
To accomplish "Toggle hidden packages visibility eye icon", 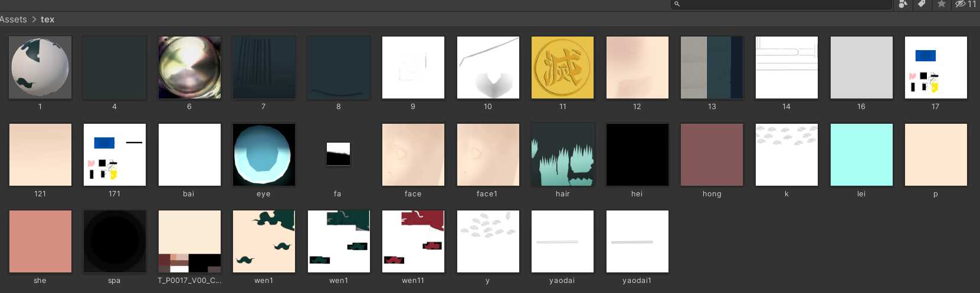I will tap(961, 4).
